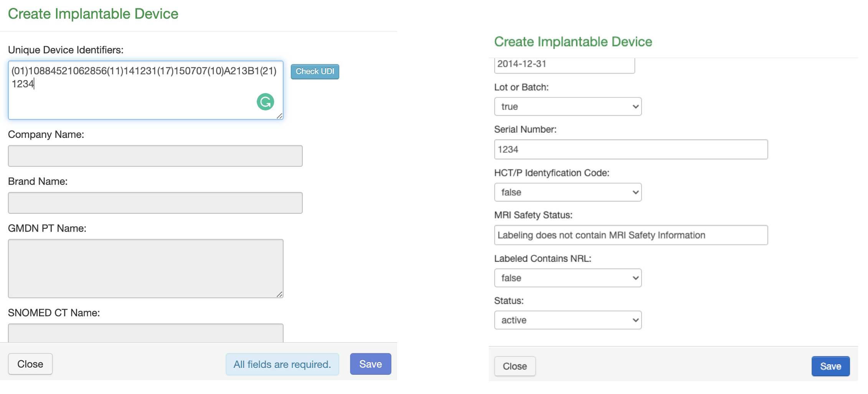This screenshot has height=394, width=868.
Task: Click the date field showing 2014-12-31
Action: click(x=564, y=64)
